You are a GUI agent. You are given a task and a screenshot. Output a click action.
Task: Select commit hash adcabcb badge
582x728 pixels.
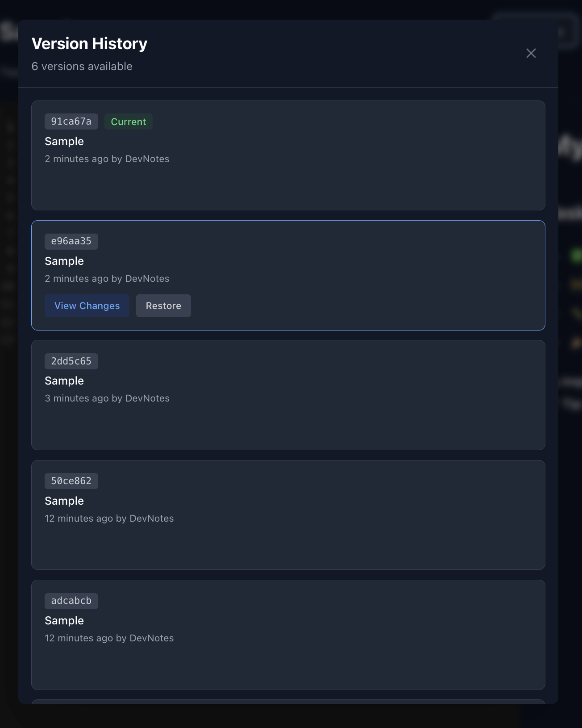71,601
